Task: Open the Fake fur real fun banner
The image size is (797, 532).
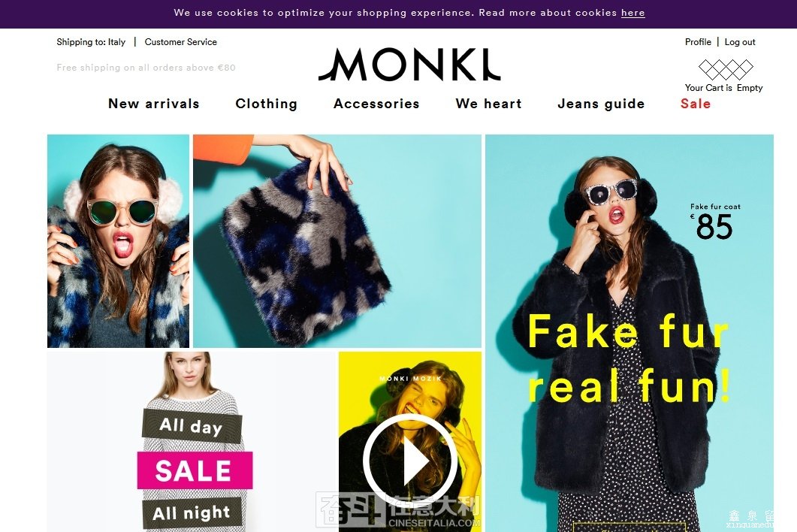Action: click(629, 333)
